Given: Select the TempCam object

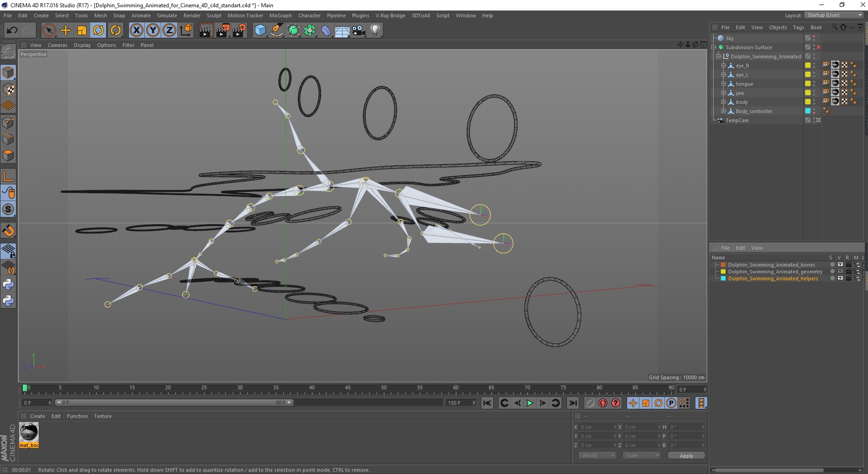Looking at the screenshot, I should pyautogui.click(x=737, y=120).
